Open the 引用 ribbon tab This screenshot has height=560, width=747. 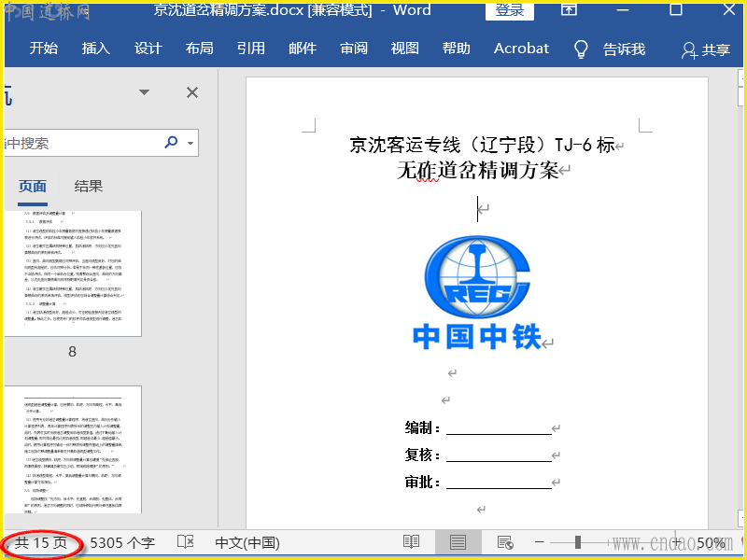(250, 49)
